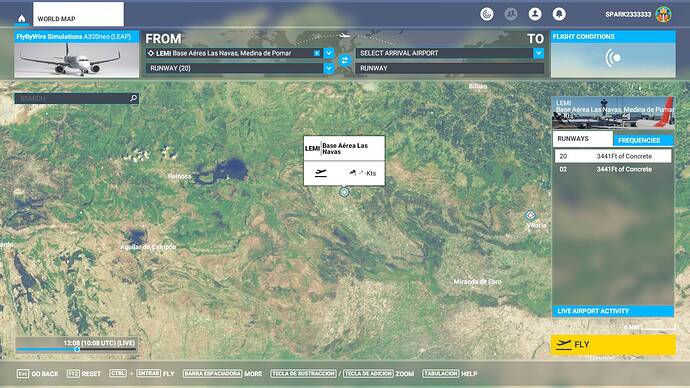Screen dimensions: 690x388
Task: Open the Flight Conditions panel
Action: (613, 54)
